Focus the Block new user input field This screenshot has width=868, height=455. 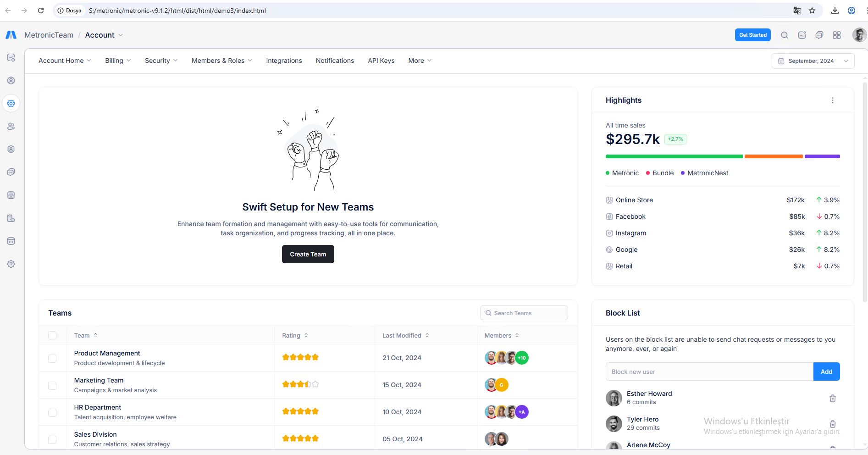709,372
